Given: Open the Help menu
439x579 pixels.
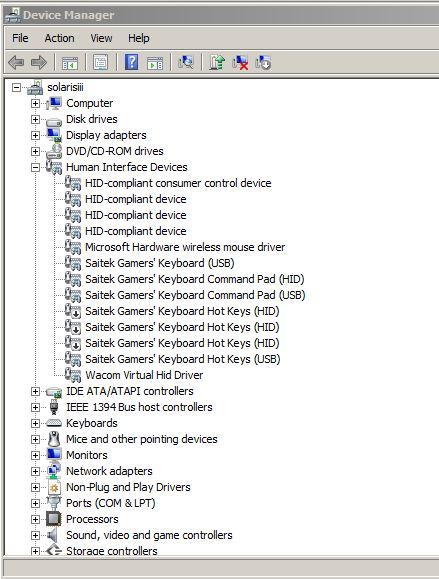Looking at the screenshot, I should click(139, 38).
